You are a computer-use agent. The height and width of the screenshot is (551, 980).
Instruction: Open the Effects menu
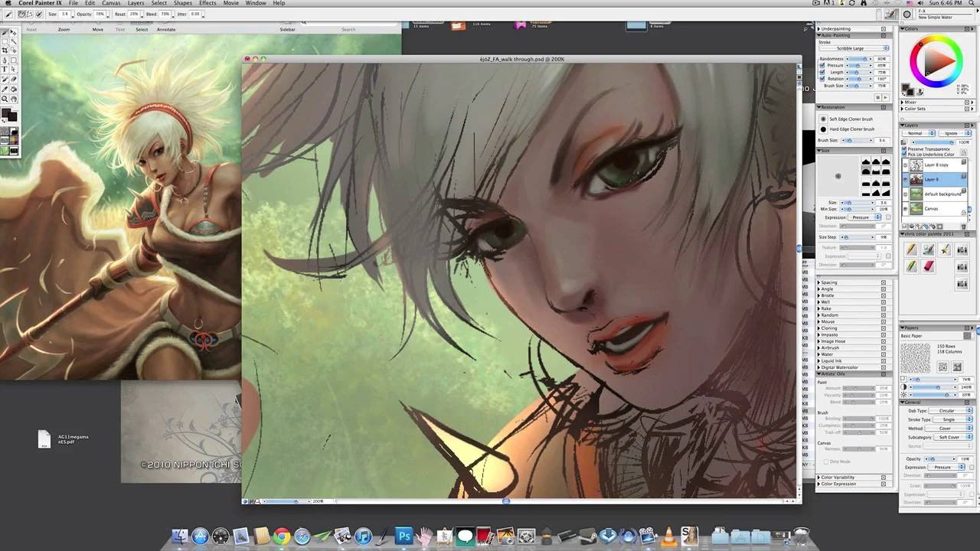[207, 3]
